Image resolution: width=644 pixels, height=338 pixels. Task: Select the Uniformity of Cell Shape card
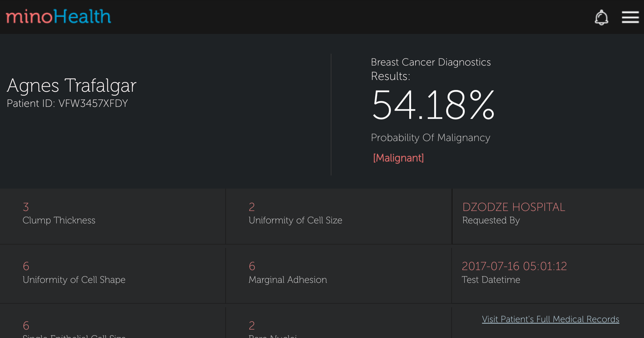pyautogui.click(x=112, y=276)
